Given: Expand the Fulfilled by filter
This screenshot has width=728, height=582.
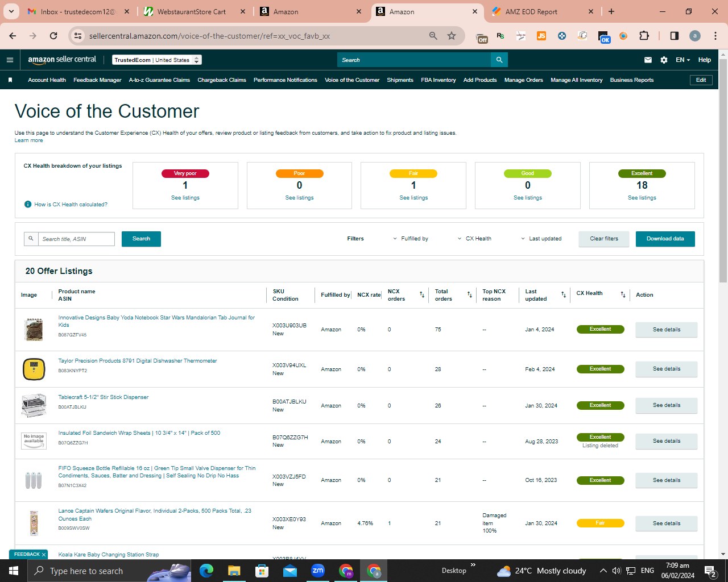Looking at the screenshot, I should click(x=411, y=239).
